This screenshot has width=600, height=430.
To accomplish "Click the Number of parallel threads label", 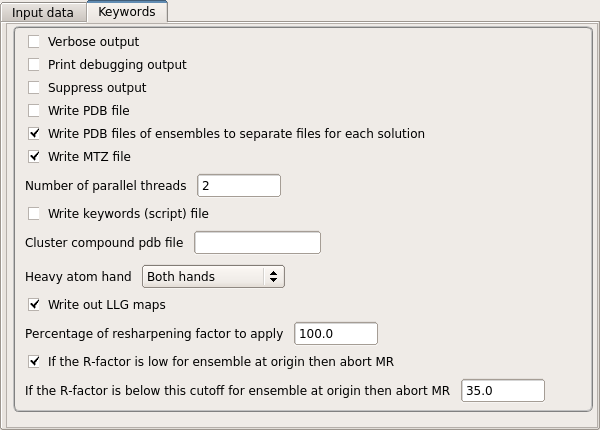I will tap(106, 186).
